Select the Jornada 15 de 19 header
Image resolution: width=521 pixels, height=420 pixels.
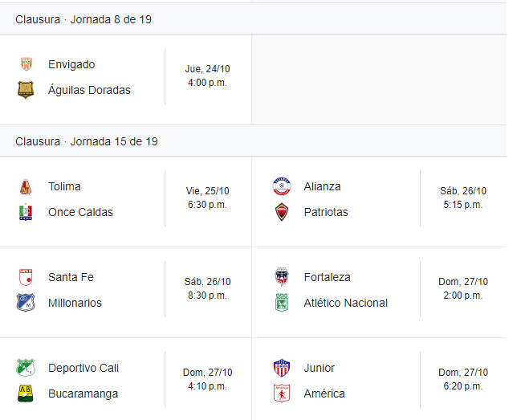click(x=87, y=141)
